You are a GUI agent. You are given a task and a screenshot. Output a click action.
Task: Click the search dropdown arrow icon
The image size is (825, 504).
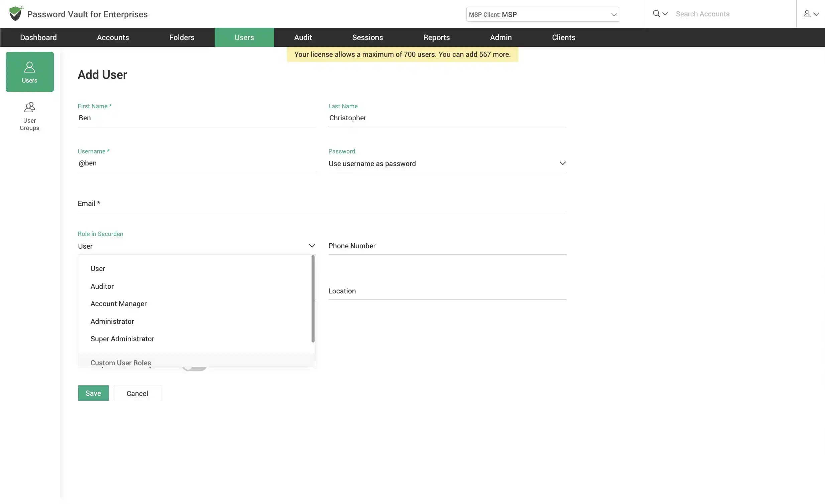665,14
